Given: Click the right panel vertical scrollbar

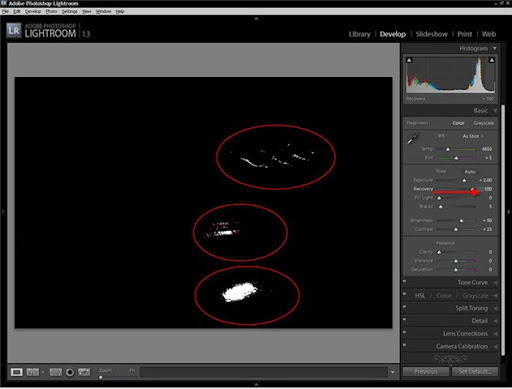Looking at the screenshot, I should point(503,230).
